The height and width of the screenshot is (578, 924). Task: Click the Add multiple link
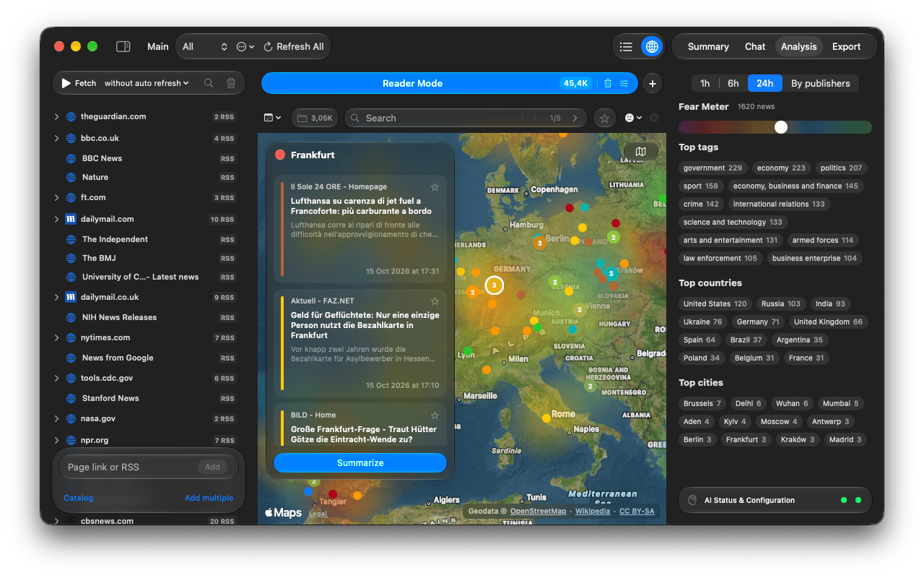pyautogui.click(x=209, y=498)
